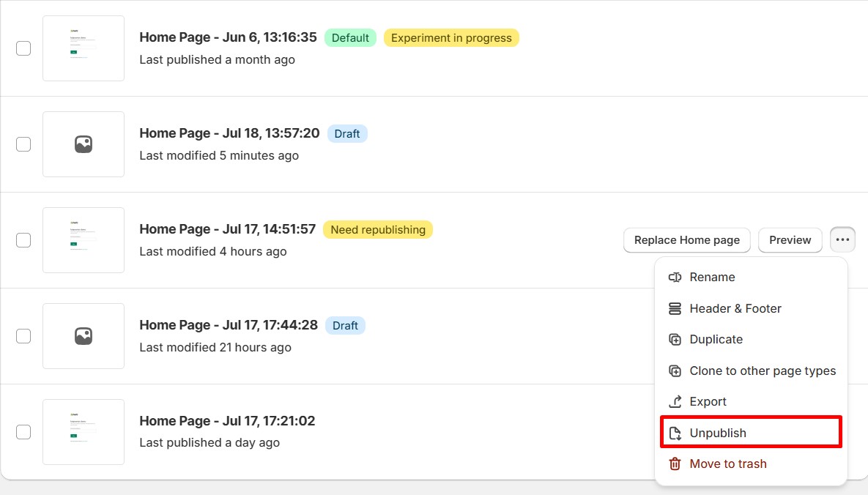The width and height of the screenshot is (868, 495).
Task: Open the Home Page - Jul 17, 17:21:02 title
Action: click(x=227, y=421)
